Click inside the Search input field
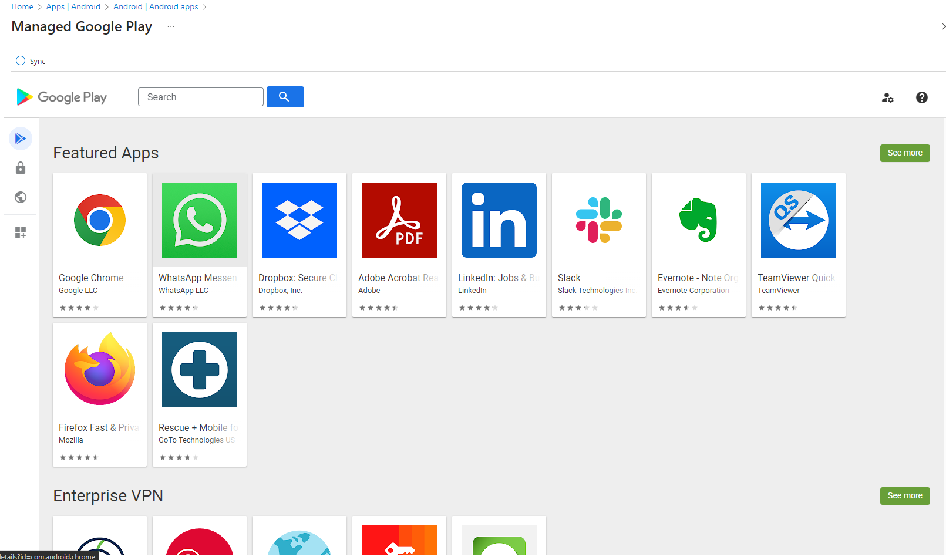Image resolution: width=946 pixels, height=560 pixels. point(200,96)
